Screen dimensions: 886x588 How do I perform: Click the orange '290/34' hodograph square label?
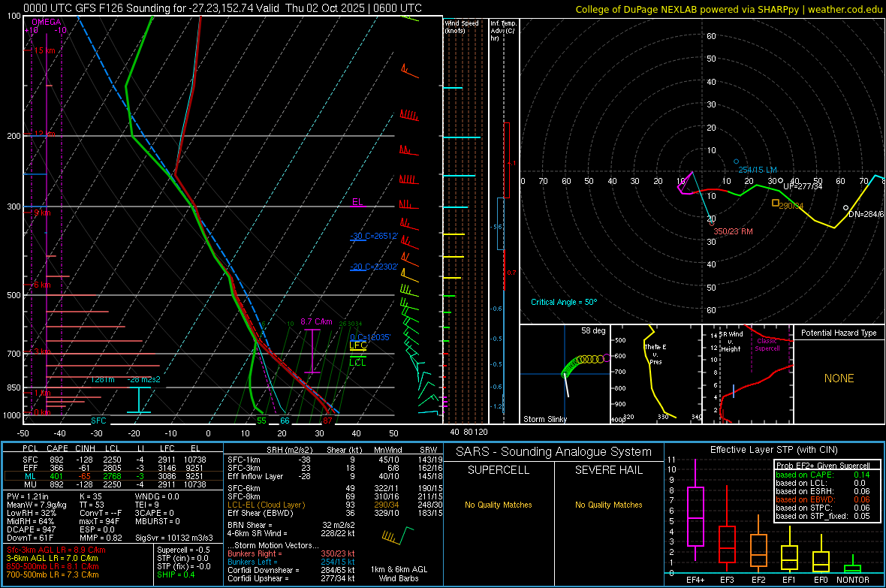pyautogui.click(x=791, y=206)
